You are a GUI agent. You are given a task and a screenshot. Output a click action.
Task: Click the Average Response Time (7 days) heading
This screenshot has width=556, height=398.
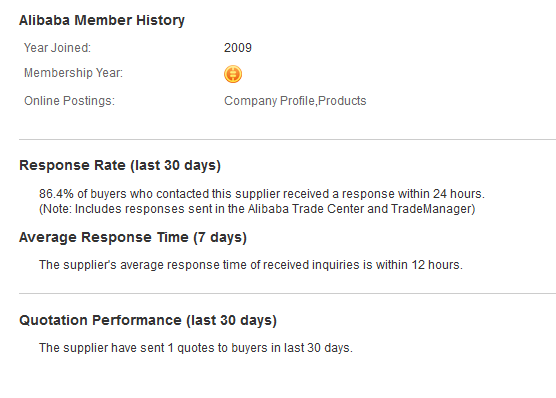click(133, 237)
